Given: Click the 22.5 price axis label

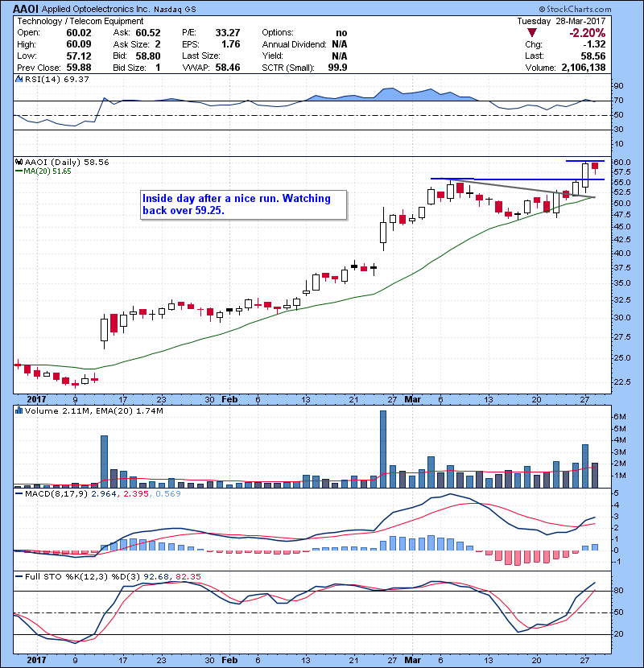Looking at the screenshot, I should [x=622, y=381].
